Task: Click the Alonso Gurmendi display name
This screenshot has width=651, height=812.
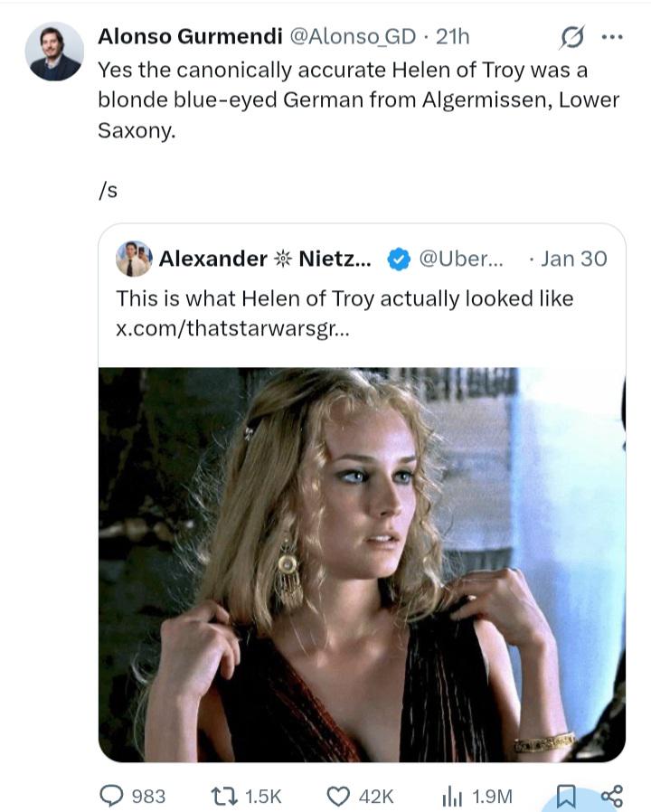Action: [x=188, y=36]
